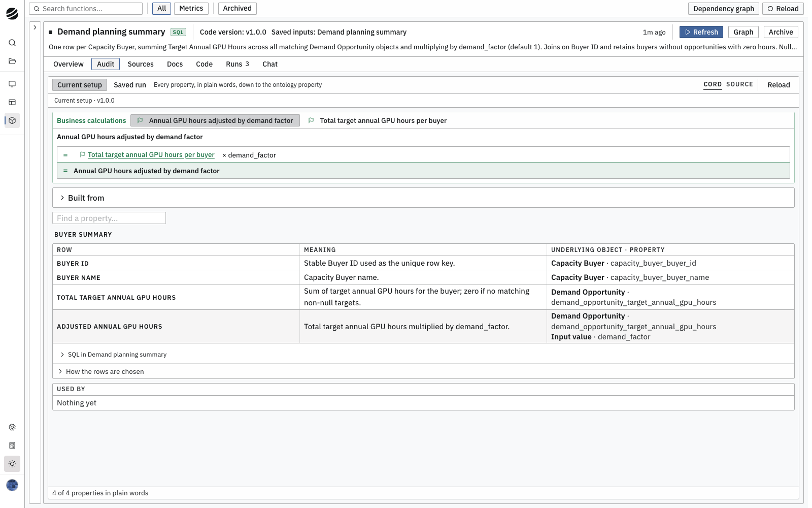
Task: Switch to CORD mode
Action: click(x=713, y=84)
